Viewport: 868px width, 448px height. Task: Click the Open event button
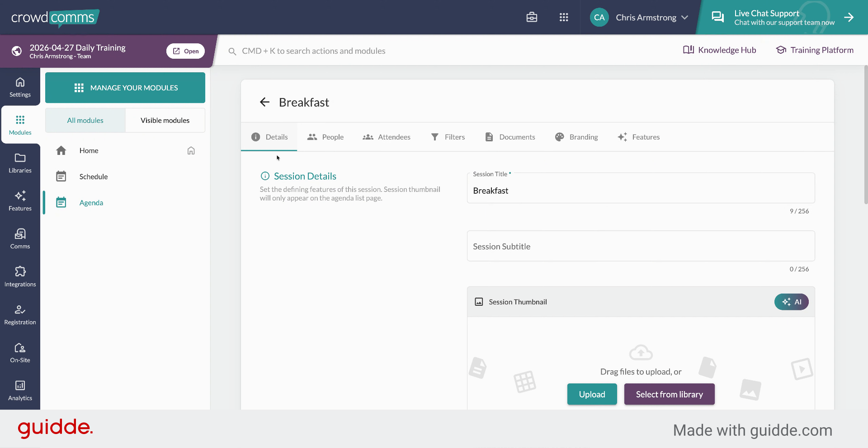[x=185, y=51]
